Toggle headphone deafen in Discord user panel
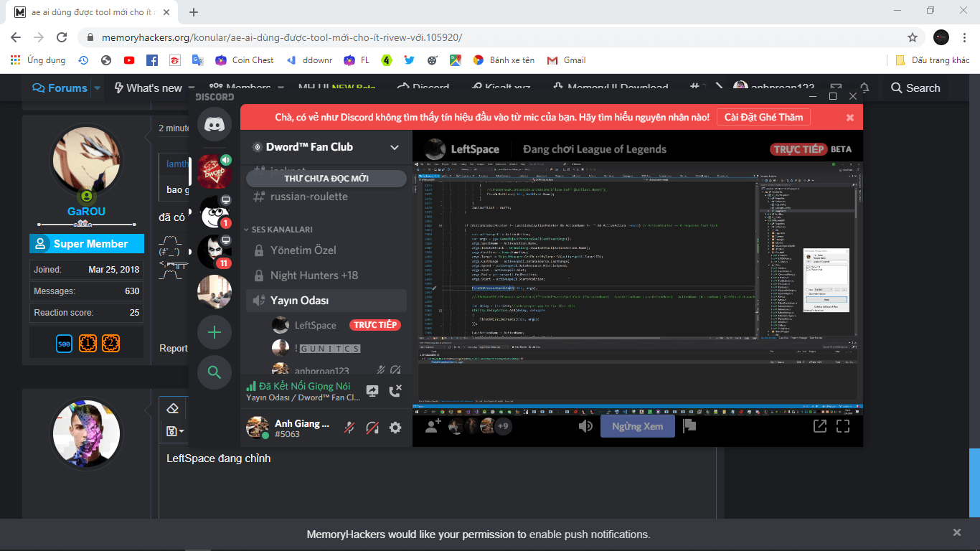Image resolution: width=980 pixels, height=551 pixels. 372,428
